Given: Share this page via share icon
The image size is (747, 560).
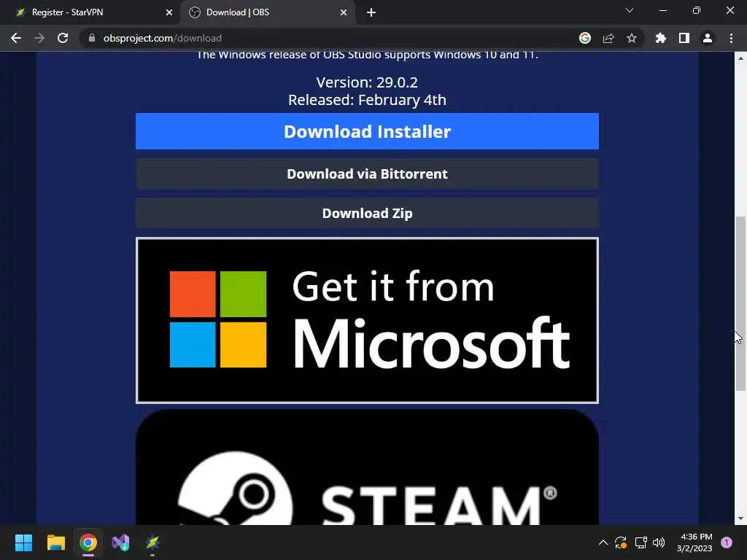Looking at the screenshot, I should [608, 38].
